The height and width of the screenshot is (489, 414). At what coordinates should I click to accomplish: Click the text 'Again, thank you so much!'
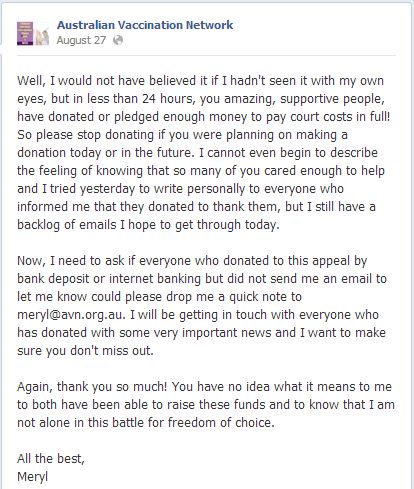pos(93,387)
